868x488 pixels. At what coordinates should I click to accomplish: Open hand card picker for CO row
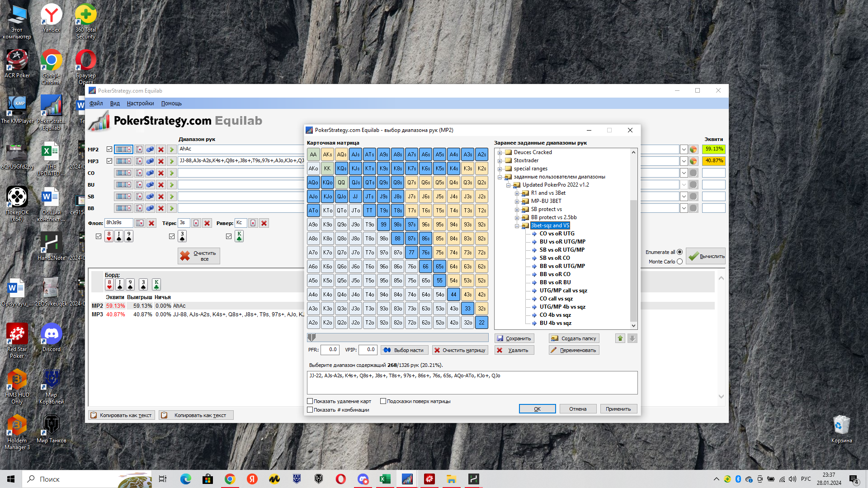click(139, 173)
